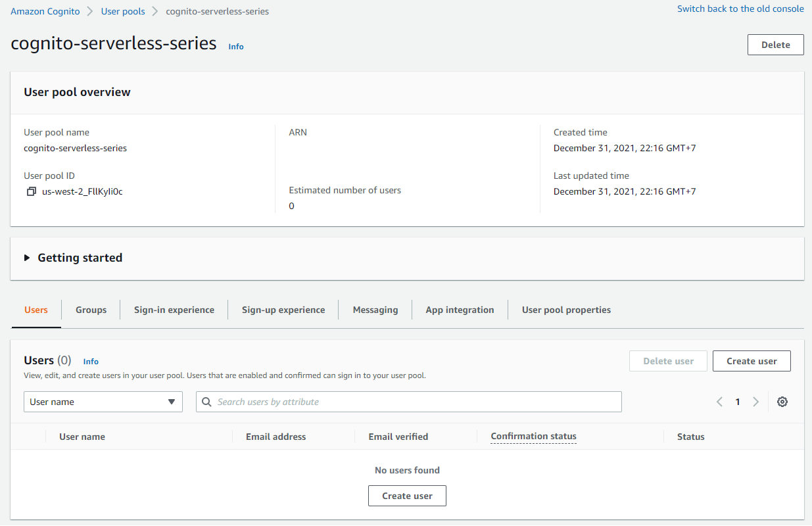Switch to the Sign-in experience tab
The image size is (812, 526).
pyautogui.click(x=174, y=309)
